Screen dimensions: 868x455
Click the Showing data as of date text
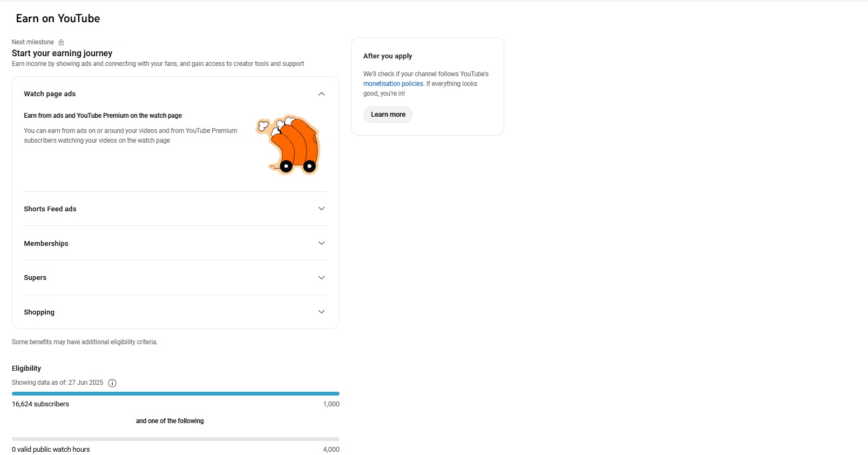pos(57,383)
